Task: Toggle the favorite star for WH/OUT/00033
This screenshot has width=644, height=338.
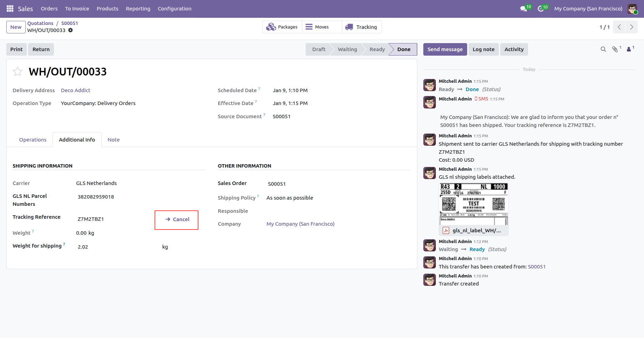Action: (17, 72)
